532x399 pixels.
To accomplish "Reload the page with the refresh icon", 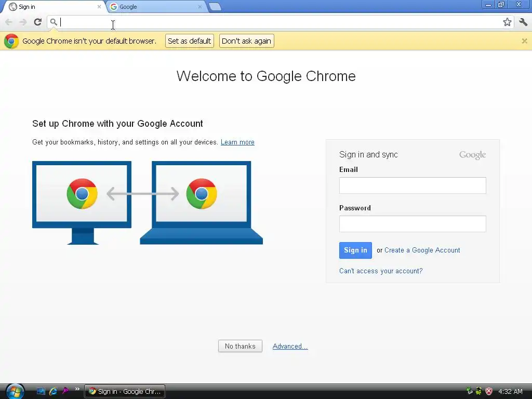I will click(37, 22).
